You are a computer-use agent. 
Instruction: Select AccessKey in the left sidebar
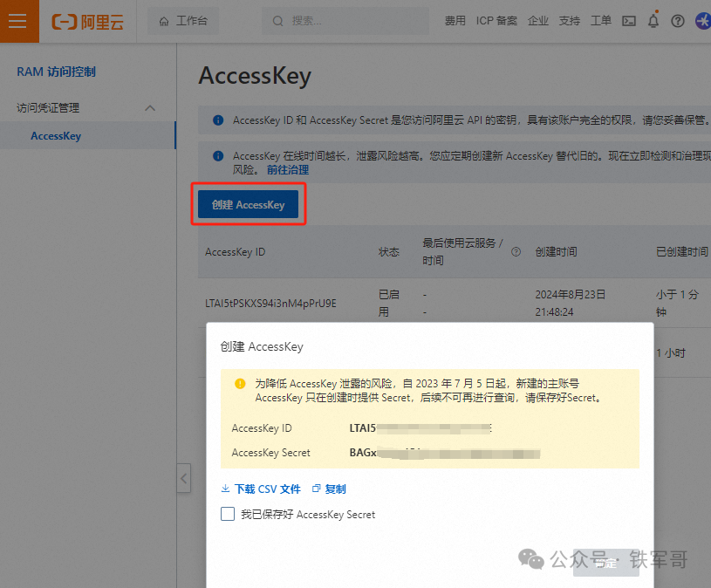click(56, 135)
